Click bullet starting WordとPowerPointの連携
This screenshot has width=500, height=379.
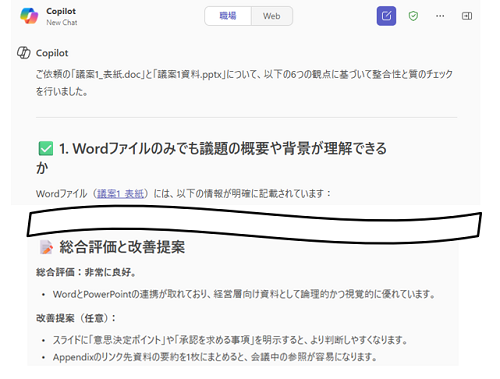244,294
